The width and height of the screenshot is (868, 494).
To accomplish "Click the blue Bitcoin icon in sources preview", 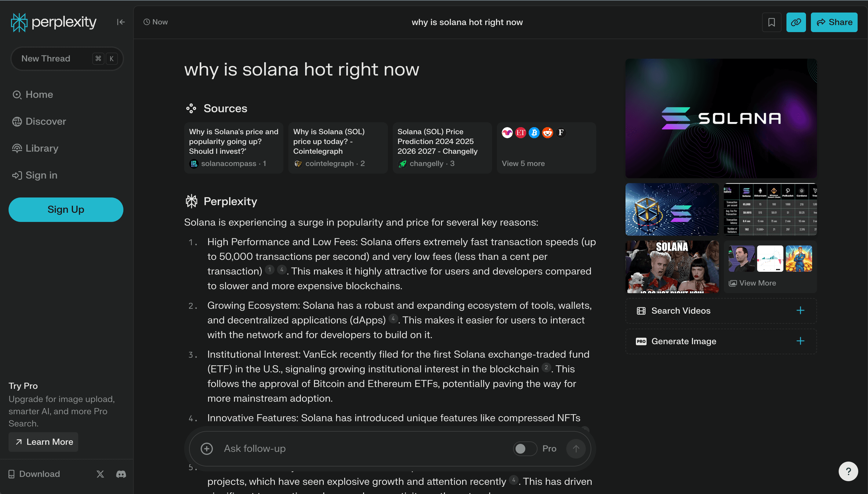I will tap(534, 133).
